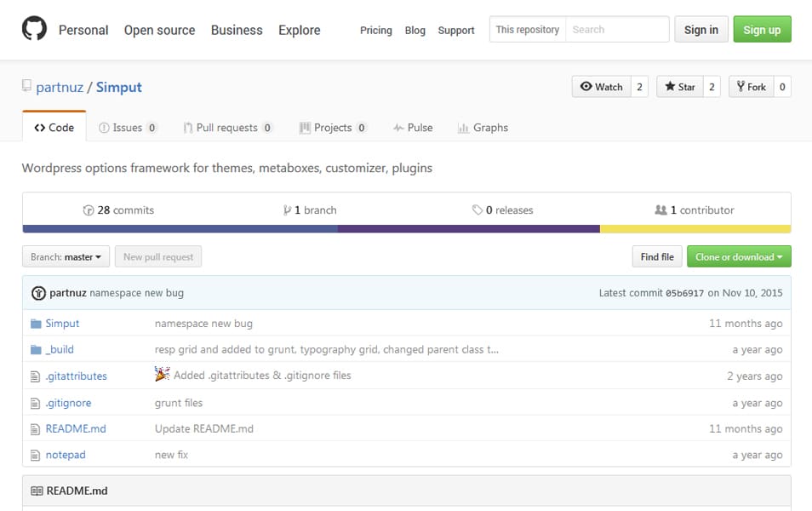Image resolution: width=812 pixels, height=511 pixels.
Task: Open the stargazers count next to Star
Action: [712, 87]
